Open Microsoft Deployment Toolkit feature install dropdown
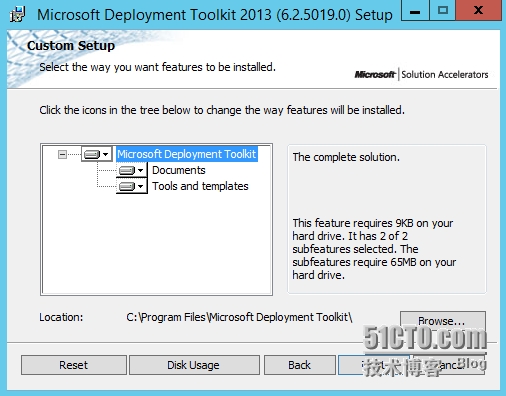 point(97,154)
